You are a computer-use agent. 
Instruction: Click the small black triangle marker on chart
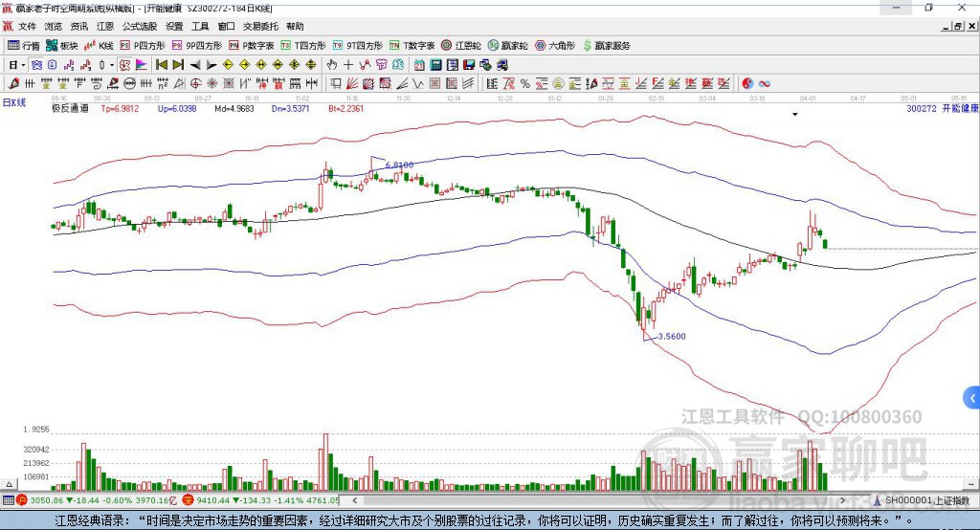(795, 115)
